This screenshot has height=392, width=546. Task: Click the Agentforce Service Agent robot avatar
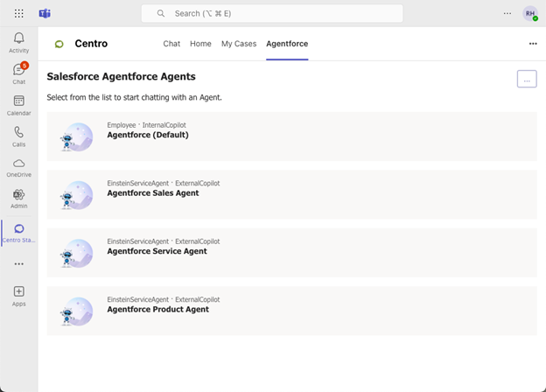[x=77, y=253]
